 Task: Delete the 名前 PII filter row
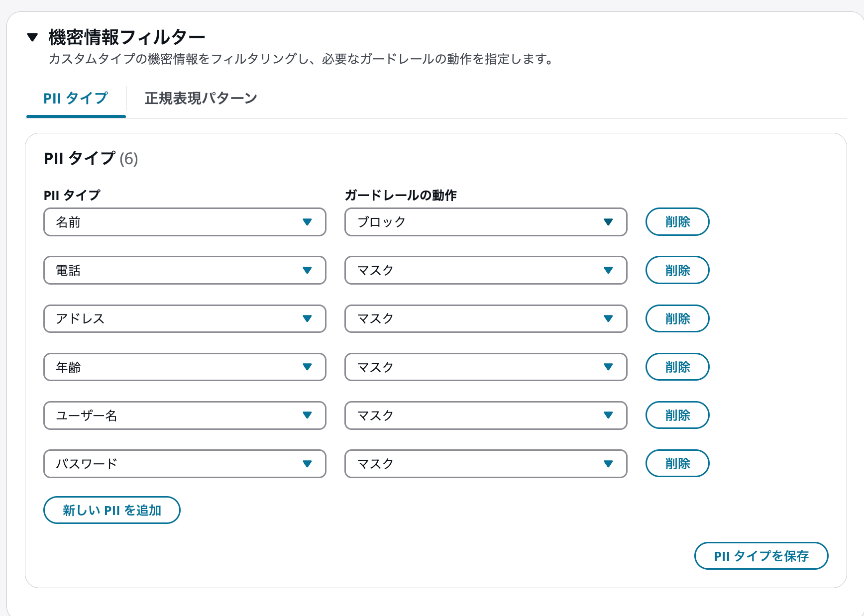tap(677, 222)
